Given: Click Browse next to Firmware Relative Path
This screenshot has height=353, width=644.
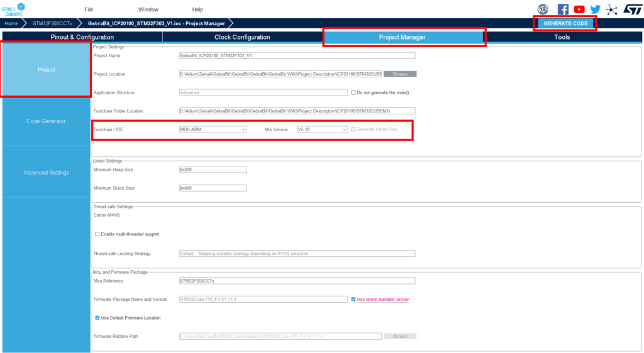Looking at the screenshot, I should pyautogui.click(x=399, y=336).
